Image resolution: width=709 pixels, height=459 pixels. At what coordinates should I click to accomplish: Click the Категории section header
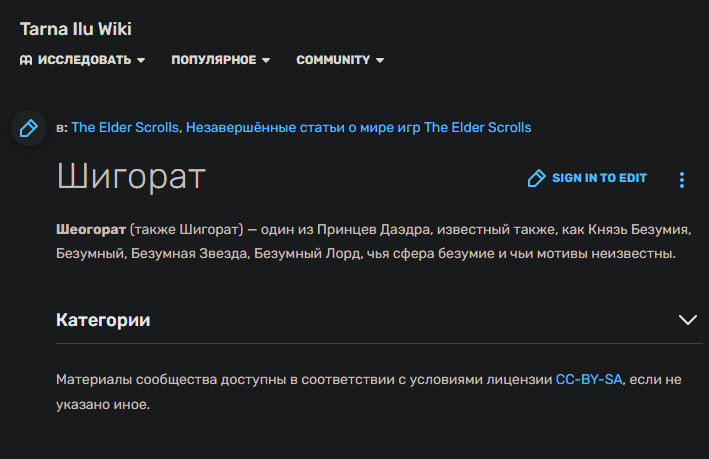(x=104, y=320)
